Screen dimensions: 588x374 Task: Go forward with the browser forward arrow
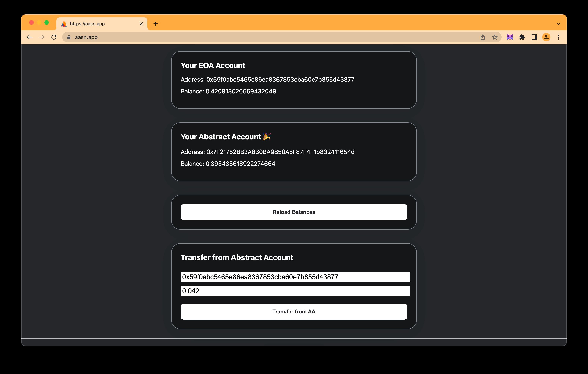click(42, 37)
